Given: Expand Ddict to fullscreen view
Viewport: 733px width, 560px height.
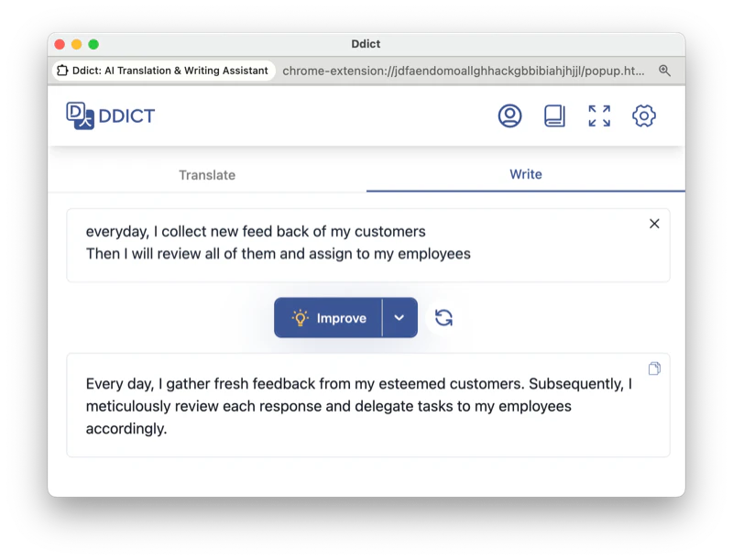Looking at the screenshot, I should pos(599,115).
